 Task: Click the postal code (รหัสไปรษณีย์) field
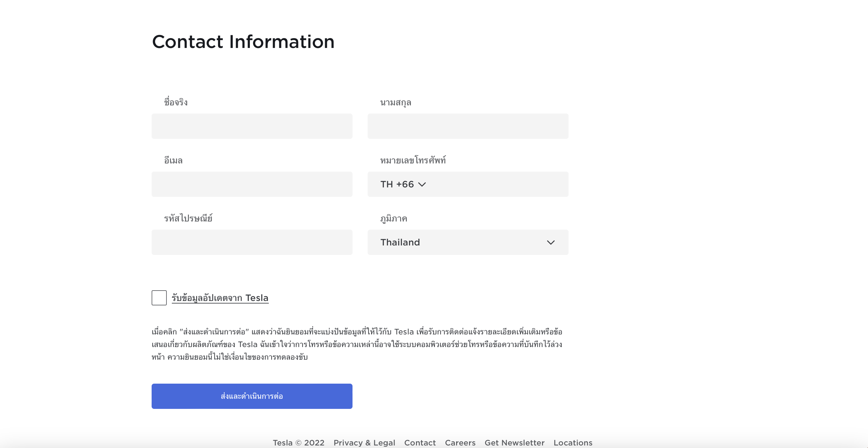(252, 242)
